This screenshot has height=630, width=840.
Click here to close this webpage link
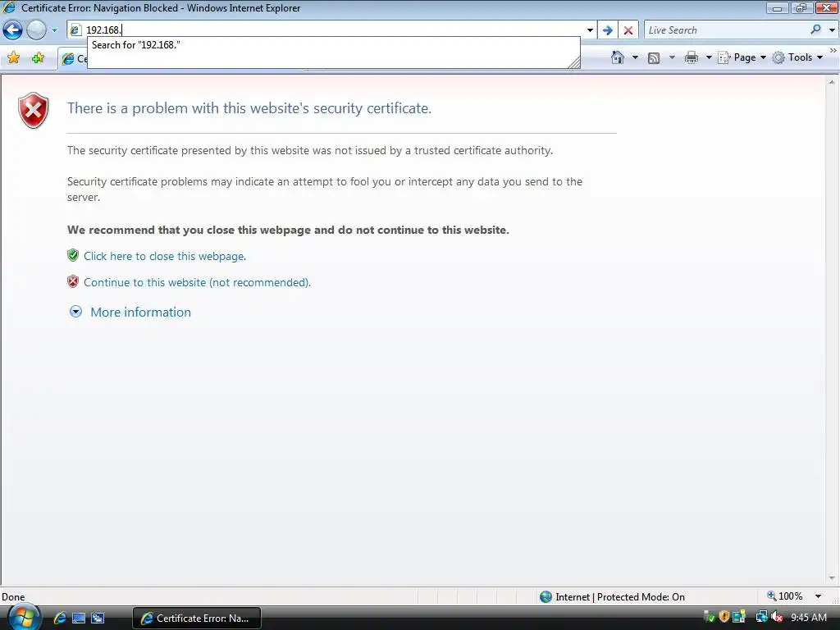point(165,256)
